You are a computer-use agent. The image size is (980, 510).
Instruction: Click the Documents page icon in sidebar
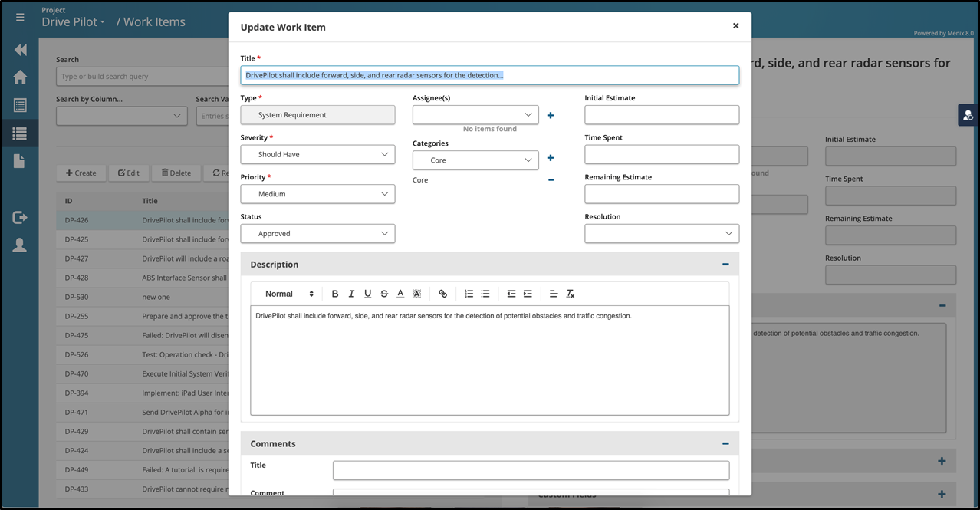20,161
